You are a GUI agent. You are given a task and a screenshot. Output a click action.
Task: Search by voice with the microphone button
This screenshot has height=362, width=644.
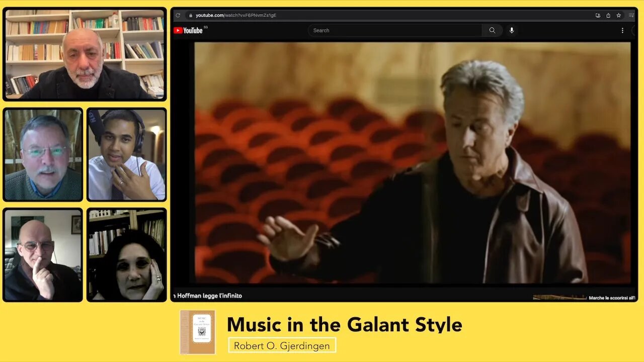point(512,30)
